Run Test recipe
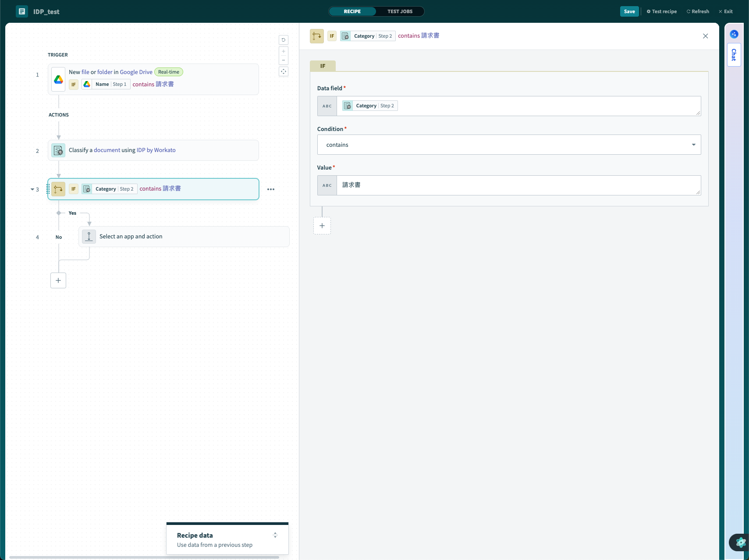 (662, 11)
